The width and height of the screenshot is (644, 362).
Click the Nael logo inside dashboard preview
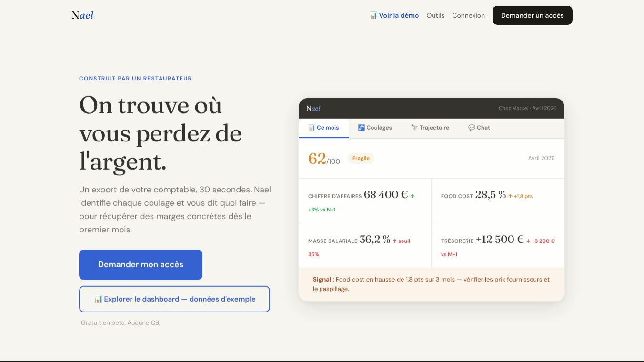313,108
